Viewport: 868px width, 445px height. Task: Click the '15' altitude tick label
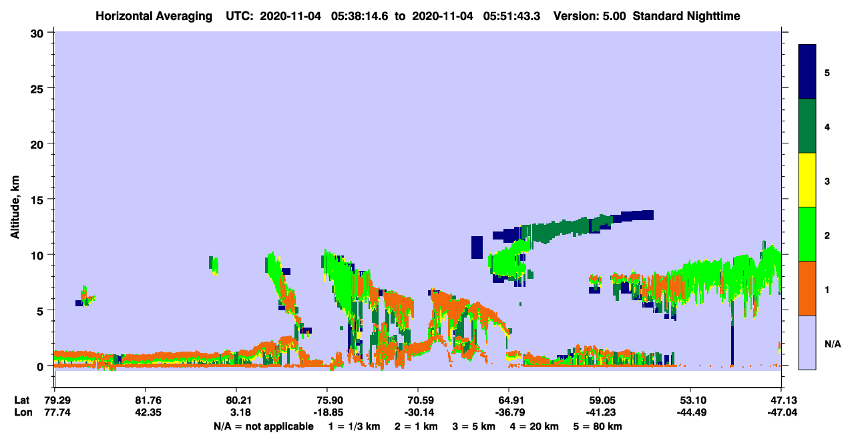39,199
